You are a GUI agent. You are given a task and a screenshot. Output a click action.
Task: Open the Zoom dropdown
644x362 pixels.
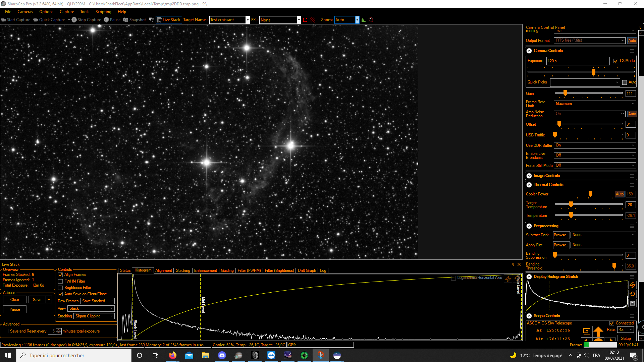357,20
